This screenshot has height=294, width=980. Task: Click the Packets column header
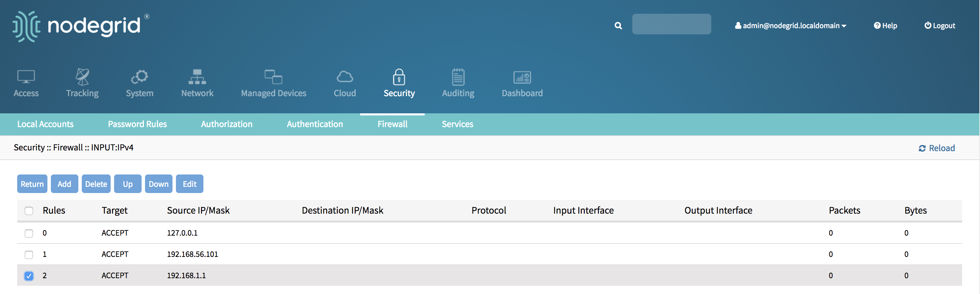click(x=845, y=210)
